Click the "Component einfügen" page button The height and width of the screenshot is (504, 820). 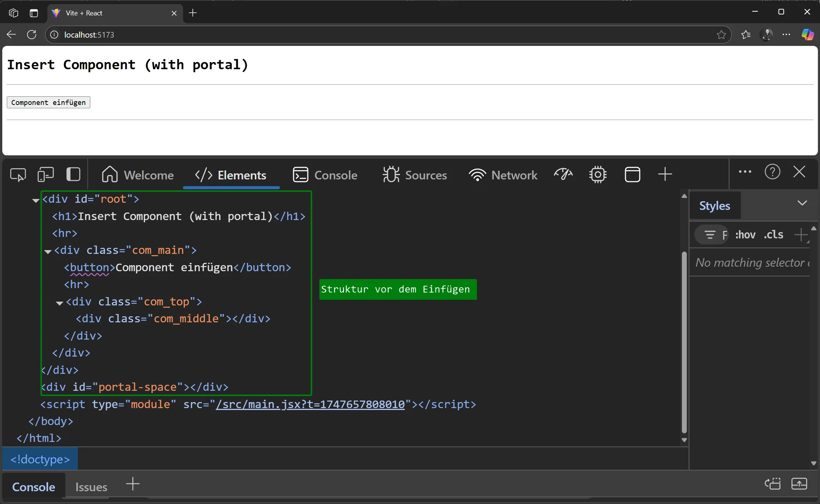click(x=49, y=102)
